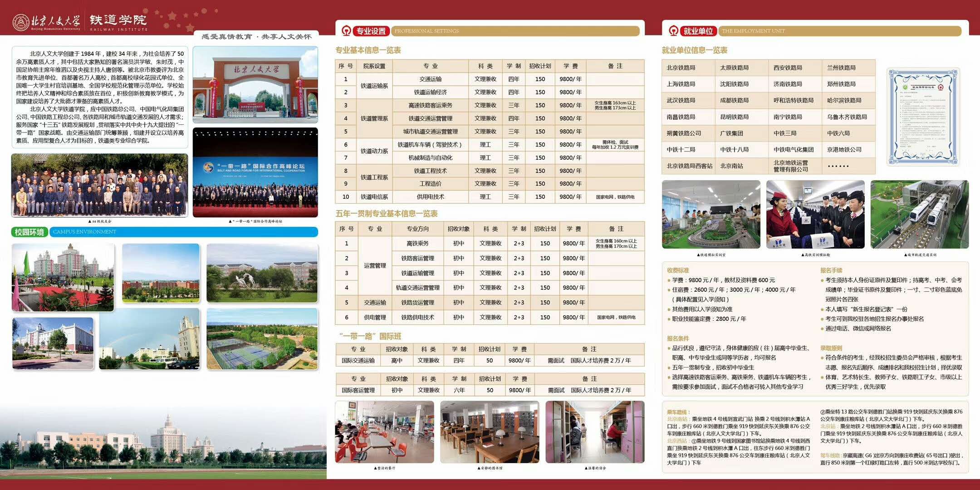Click the 专业基本信息一览表 heading

point(368,50)
